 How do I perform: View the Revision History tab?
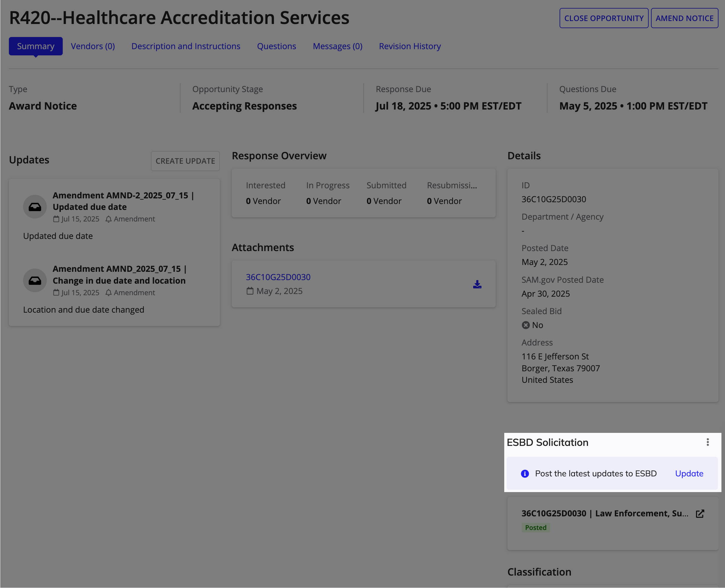point(410,46)
